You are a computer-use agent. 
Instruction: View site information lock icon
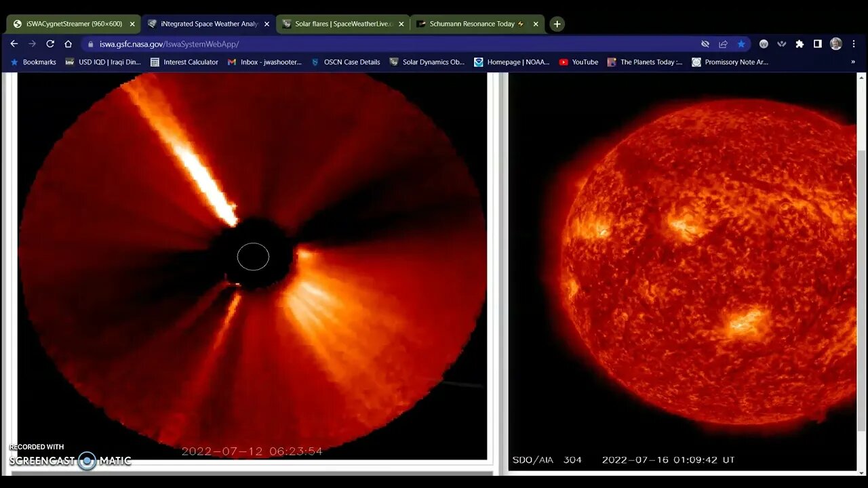point(90,44)
